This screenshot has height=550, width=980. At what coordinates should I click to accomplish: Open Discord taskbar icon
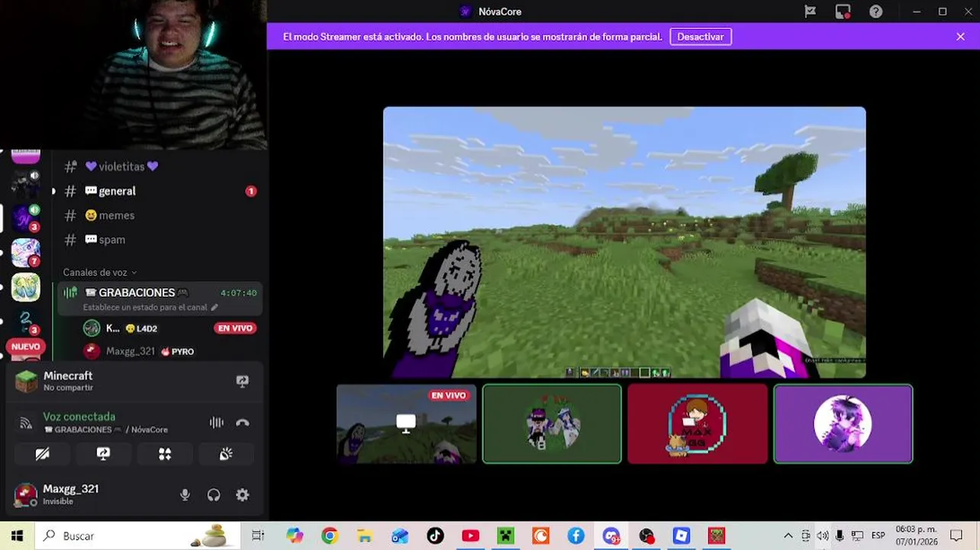[x=611, y=536]
